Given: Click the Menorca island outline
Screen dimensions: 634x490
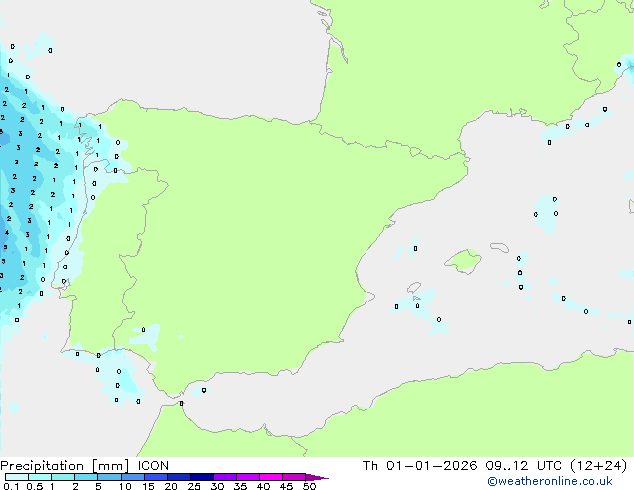Looking at the screenshot, I should click(x=498, y=247).
